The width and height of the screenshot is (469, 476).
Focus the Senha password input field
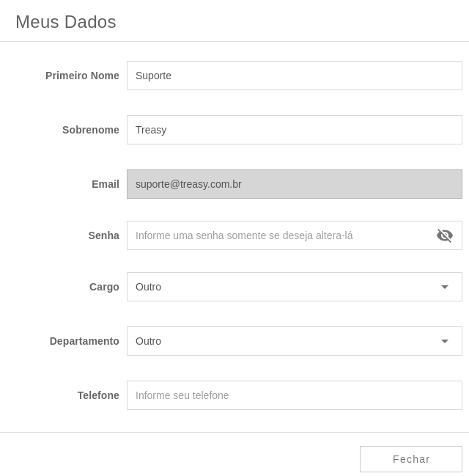[281, 235]
